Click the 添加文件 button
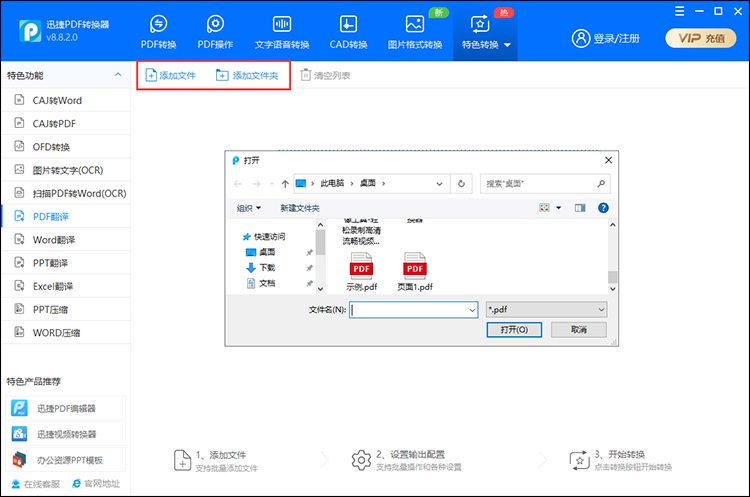The width and height of the screenshot is (750, 497). 171,75
